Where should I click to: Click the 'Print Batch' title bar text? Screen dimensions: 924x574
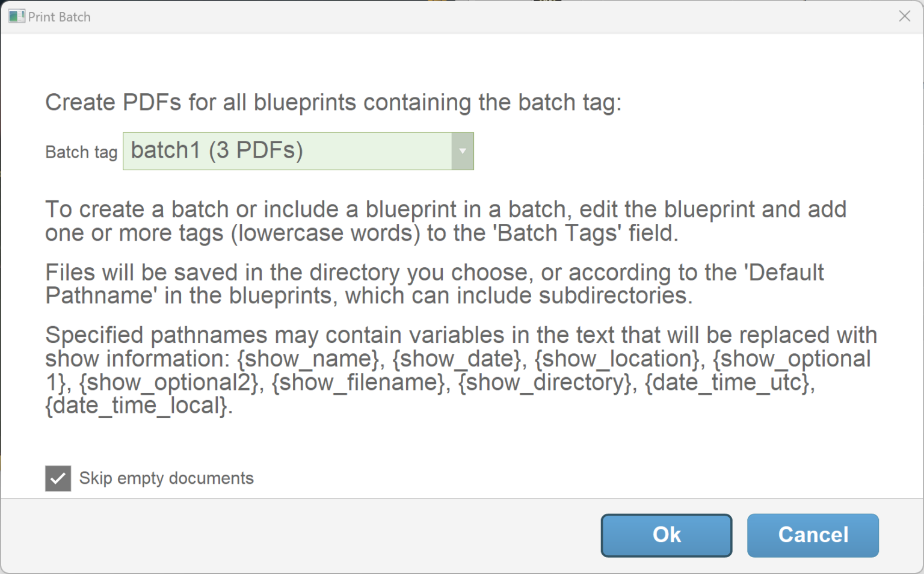pyautogui.click(x=60, y=17)
